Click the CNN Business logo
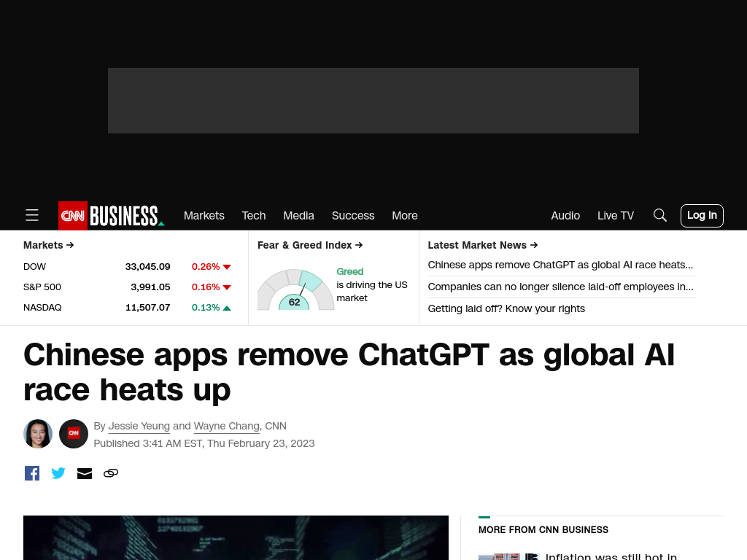The width and height of the screenshot is (747, 560). click(x=112, y=216)
